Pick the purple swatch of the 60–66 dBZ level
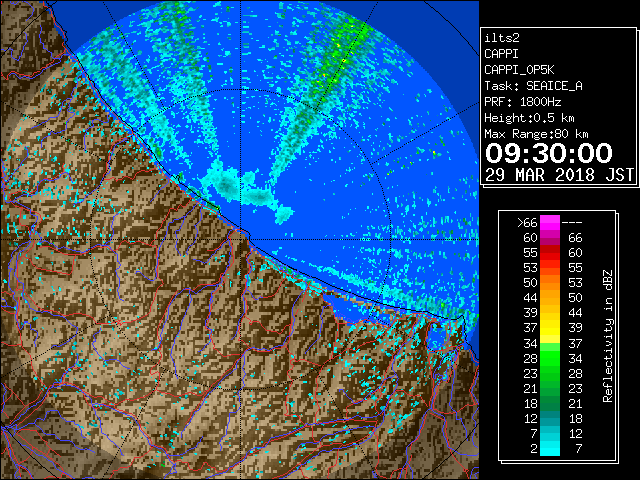This screenshot has width=640, height=480. pyautogui.click(x=550, y=238)
